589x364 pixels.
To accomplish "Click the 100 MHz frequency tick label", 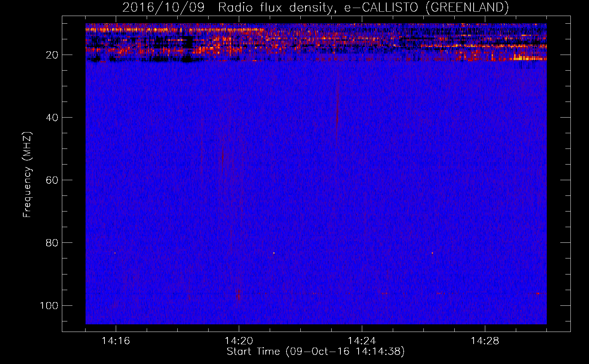I will point(49,305).
